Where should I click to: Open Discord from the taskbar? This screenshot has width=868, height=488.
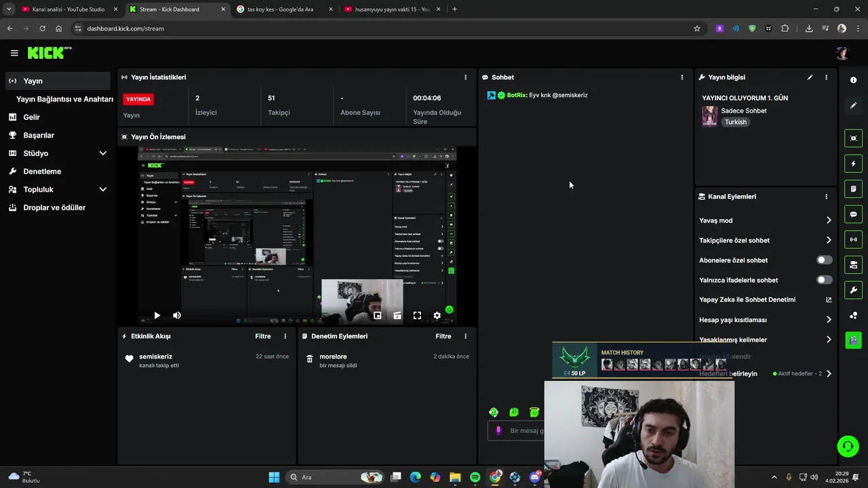click(535, 477)
